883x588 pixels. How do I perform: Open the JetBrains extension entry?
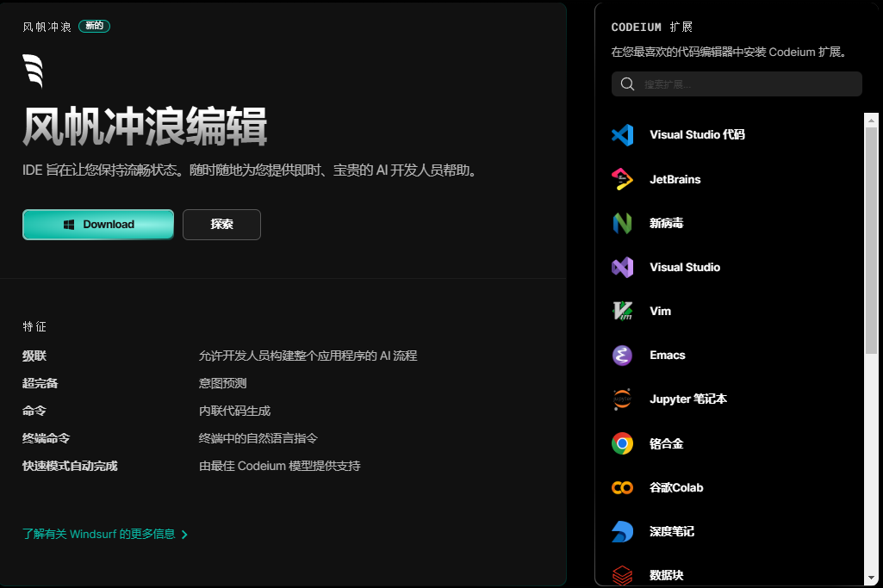[x=675, y=179]
